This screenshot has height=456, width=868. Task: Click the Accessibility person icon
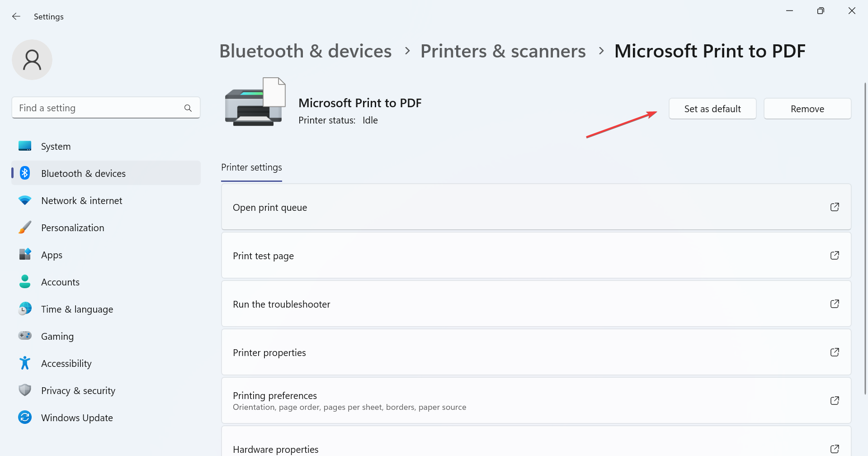25,363
